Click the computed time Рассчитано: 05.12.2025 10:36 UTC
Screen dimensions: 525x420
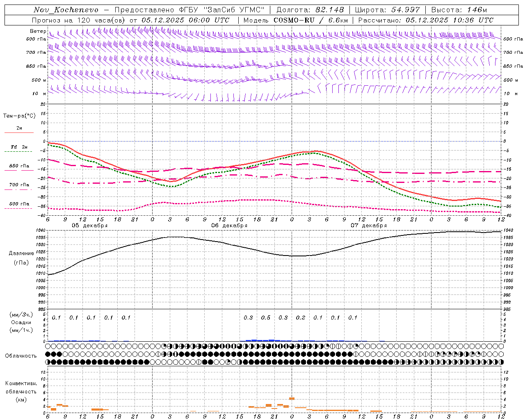point(425,20)
